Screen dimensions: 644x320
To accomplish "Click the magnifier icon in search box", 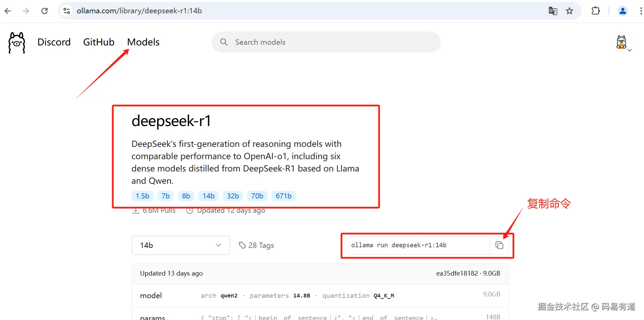I will click(x=224, y=42).
